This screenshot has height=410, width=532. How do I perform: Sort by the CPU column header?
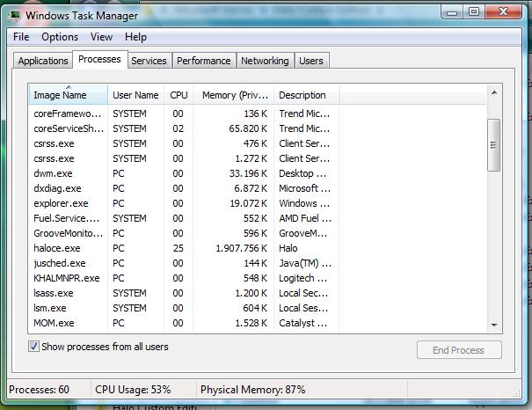point(179,95)
